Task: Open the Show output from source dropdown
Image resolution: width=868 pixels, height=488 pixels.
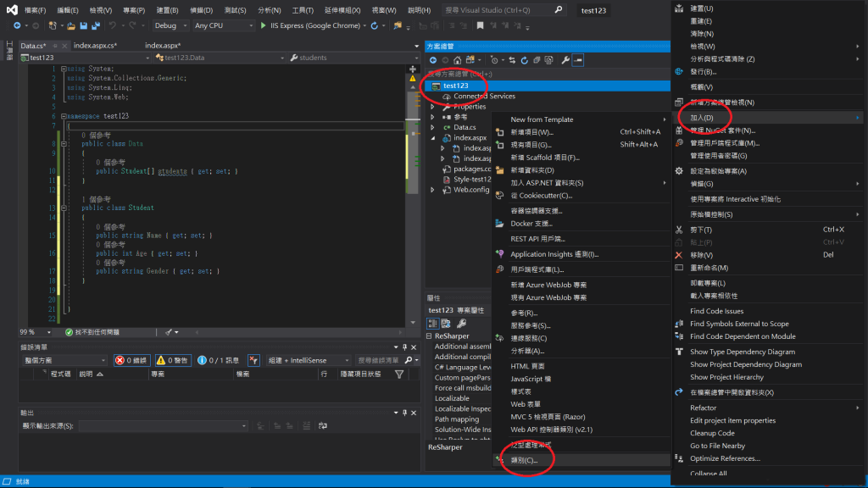Action: [163, 425]
